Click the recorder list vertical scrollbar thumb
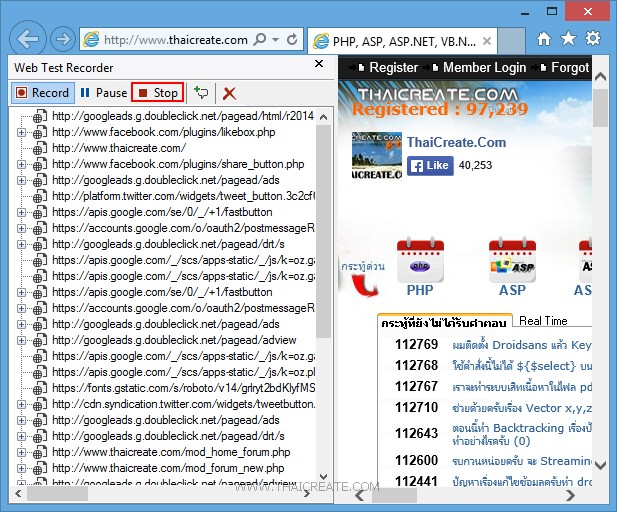This screenshot has height=512, width=617. tap(323, 231)
